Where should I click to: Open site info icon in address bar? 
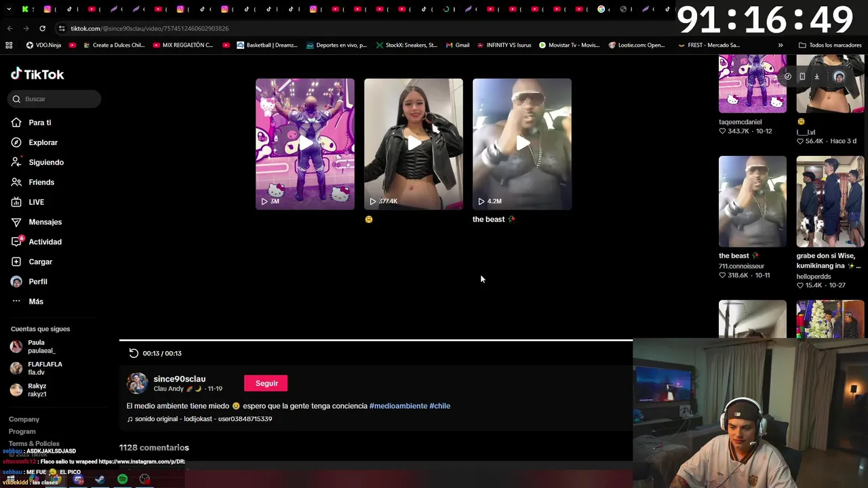[62, 28]
